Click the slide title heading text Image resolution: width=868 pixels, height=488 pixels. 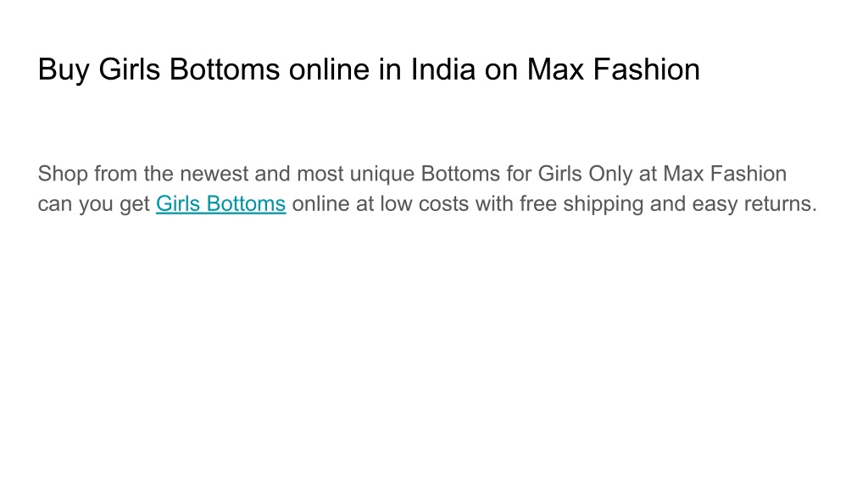[369, 70]
